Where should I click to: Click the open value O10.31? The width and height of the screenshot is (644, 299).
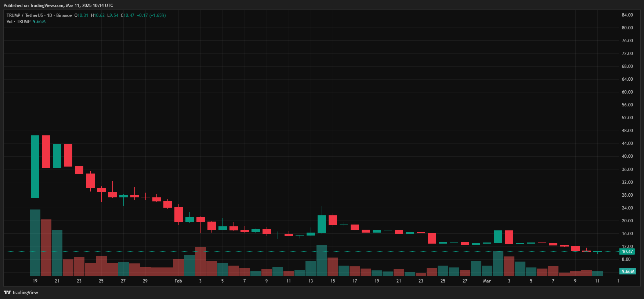(x=82, y=15)
